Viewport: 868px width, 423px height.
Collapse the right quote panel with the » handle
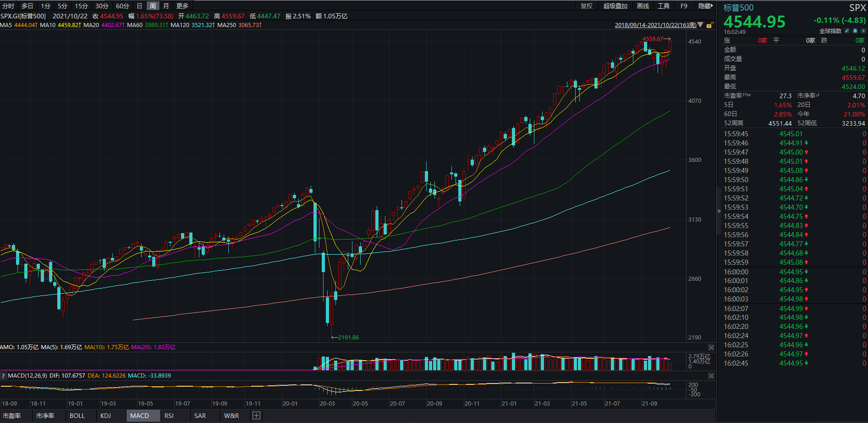[719, 211]
